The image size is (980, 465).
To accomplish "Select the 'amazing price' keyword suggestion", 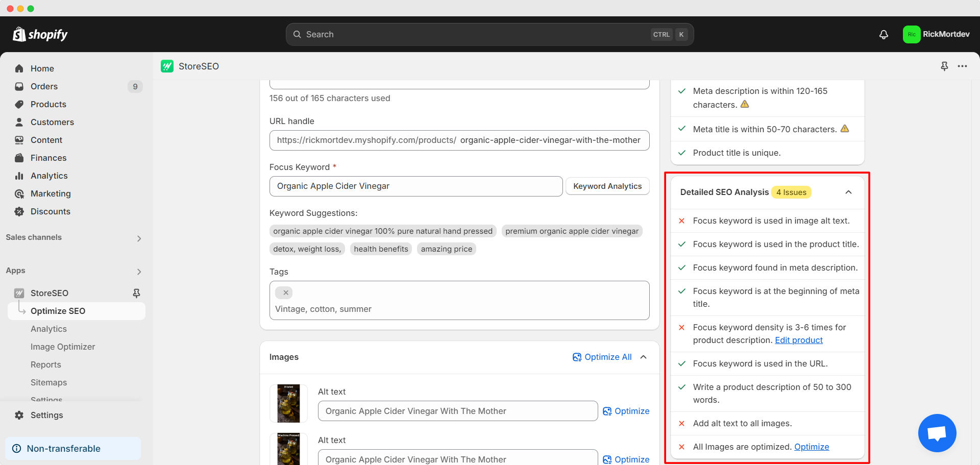I will [x=446, y=249].
